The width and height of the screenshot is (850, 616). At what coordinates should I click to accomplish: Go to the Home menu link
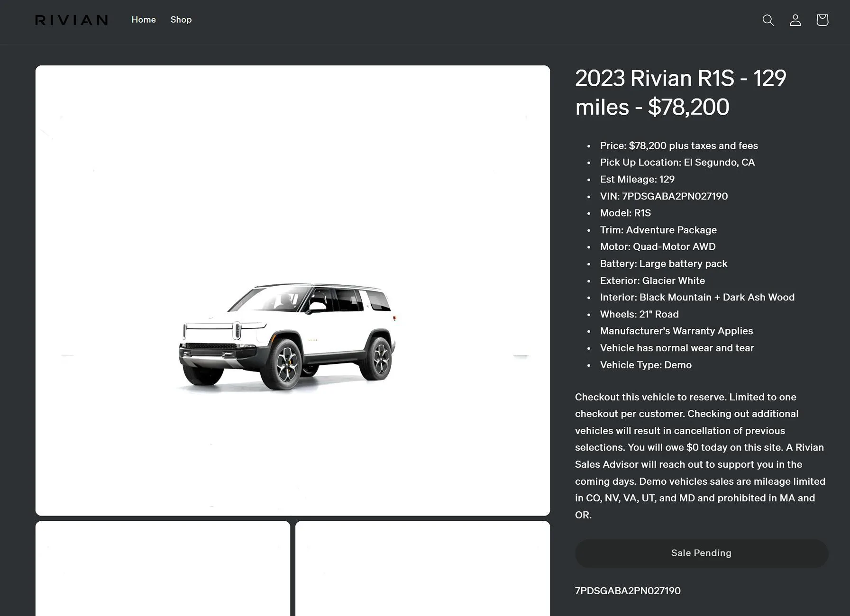click(x=144, y=19)
